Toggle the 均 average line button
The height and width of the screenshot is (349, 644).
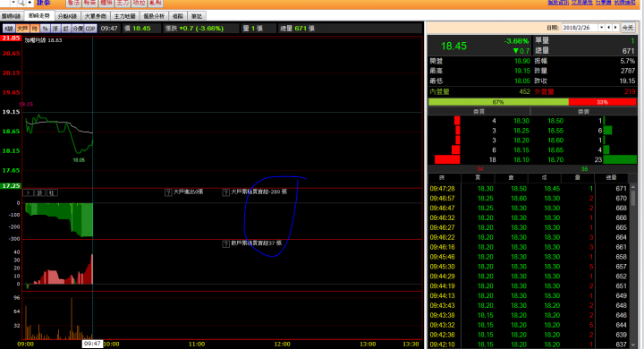tap(35, 29)
